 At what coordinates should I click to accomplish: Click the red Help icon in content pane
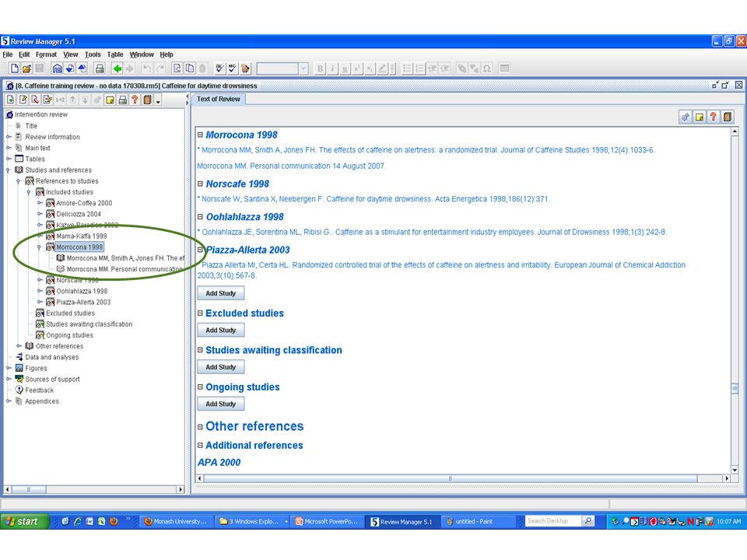pyautogui.click(x=714, y=117)
